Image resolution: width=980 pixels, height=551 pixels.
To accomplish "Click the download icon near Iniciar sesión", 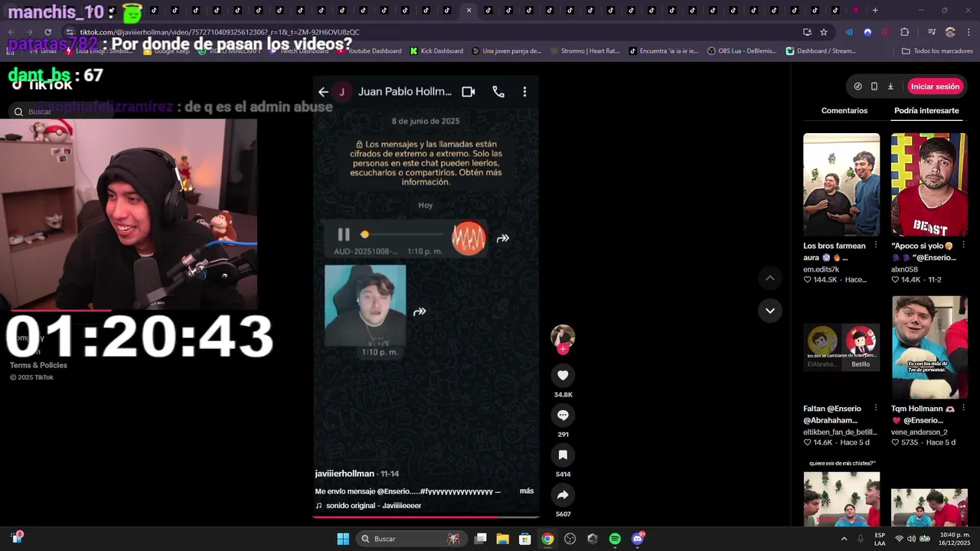I will (890, 86).
